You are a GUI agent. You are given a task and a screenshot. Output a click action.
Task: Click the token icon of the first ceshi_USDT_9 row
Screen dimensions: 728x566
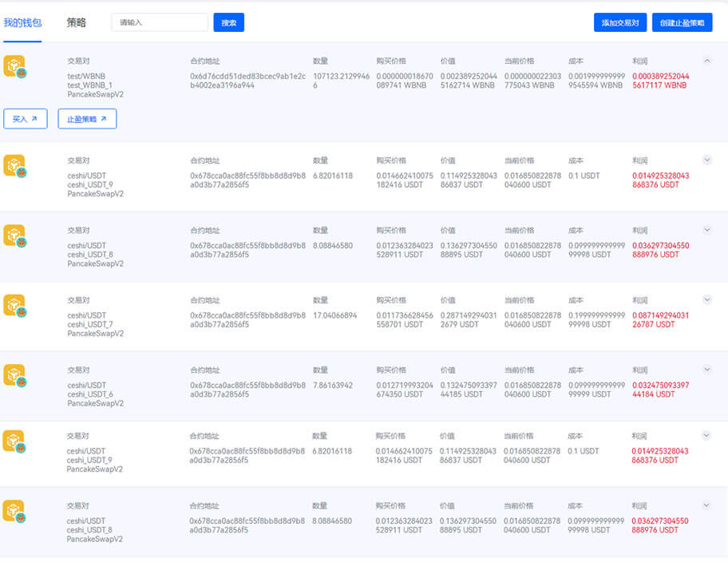click(x=14, y=166)
